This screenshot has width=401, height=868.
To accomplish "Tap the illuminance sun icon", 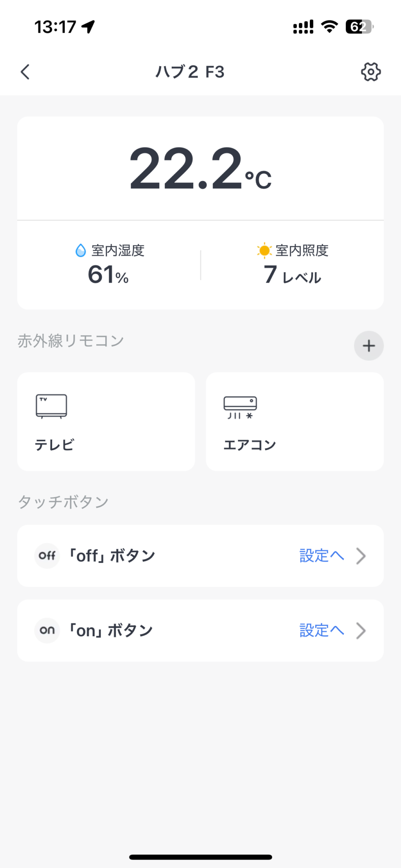I will [264, 250].
